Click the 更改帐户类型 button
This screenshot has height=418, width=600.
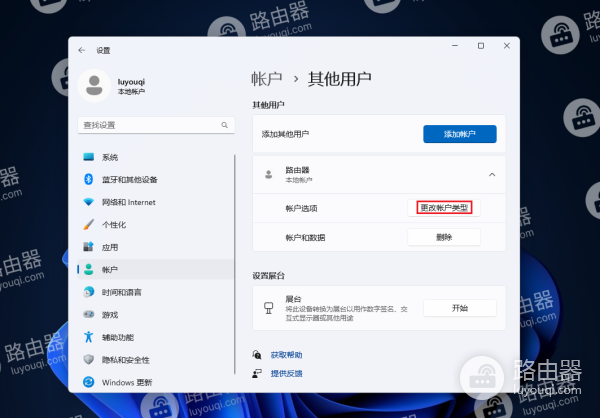[x=444, y=208]
